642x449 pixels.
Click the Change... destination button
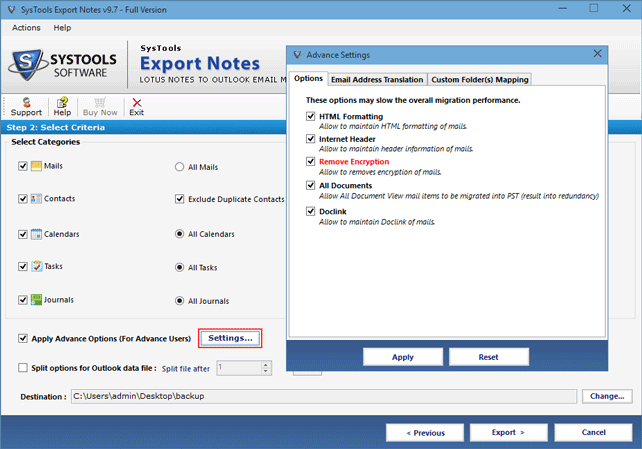click(x=607, y=396)
